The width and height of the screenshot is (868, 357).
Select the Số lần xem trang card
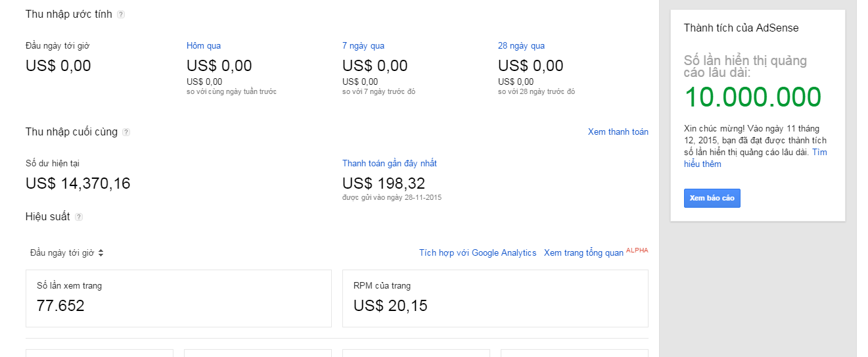[178, 298]
